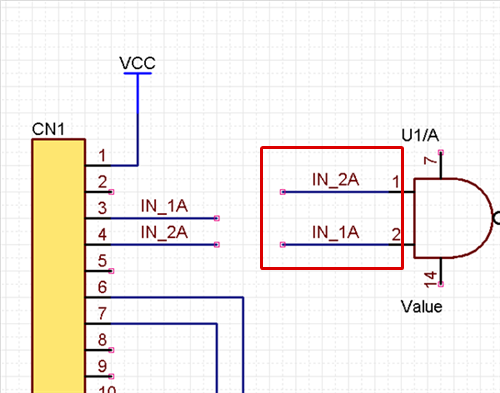Click the AND gate U1/A body
The height and width of the screenshot is (393, 500).
[453, 218]
